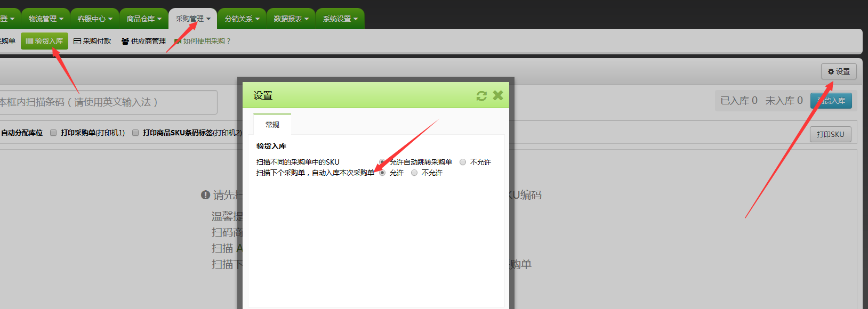Refresh the 设置 dialog
The image size is (868, 309).
pos(481,96)
